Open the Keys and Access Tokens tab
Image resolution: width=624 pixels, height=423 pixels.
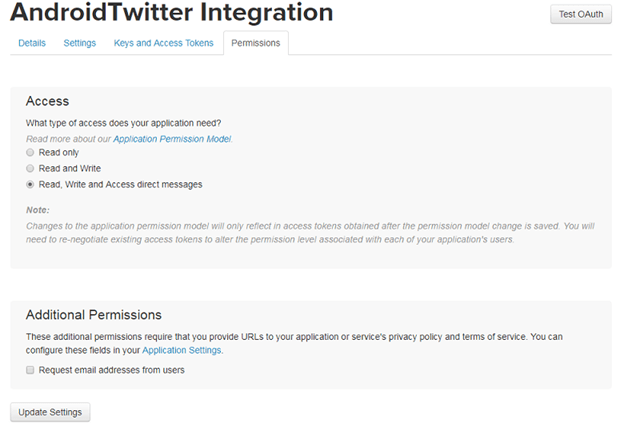163,43
